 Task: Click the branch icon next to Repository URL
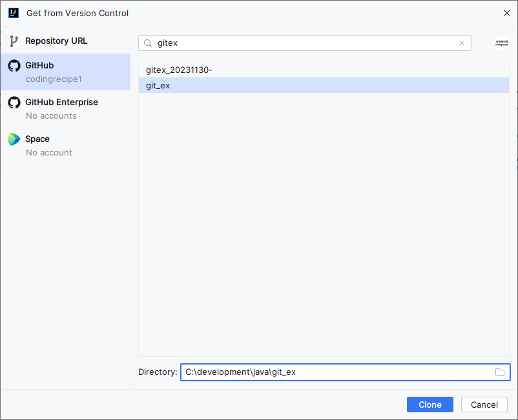pos(14,41)
